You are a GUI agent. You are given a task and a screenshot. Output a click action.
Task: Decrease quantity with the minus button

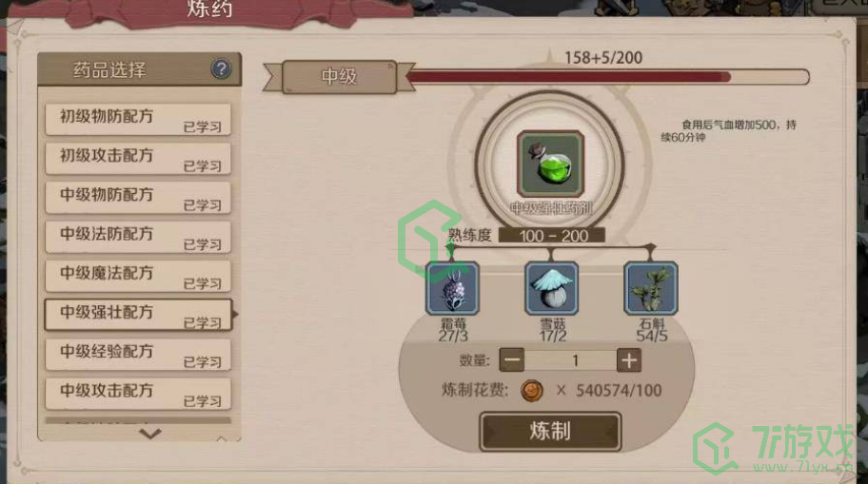tap(511, 360)
